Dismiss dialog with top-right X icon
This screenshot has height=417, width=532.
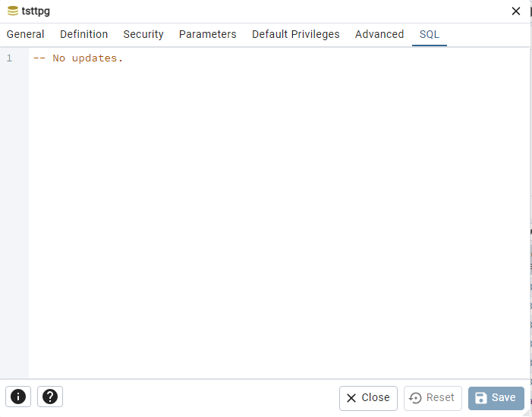tap(516, 11)
